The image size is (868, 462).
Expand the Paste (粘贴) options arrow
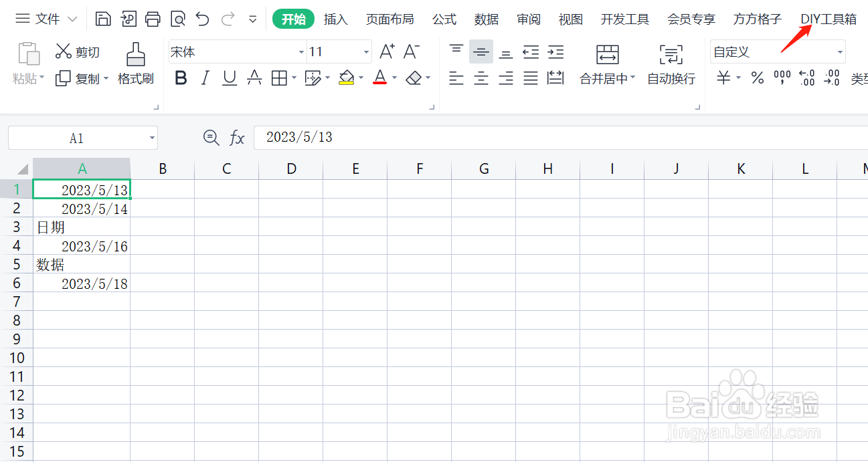coord(42,79)
